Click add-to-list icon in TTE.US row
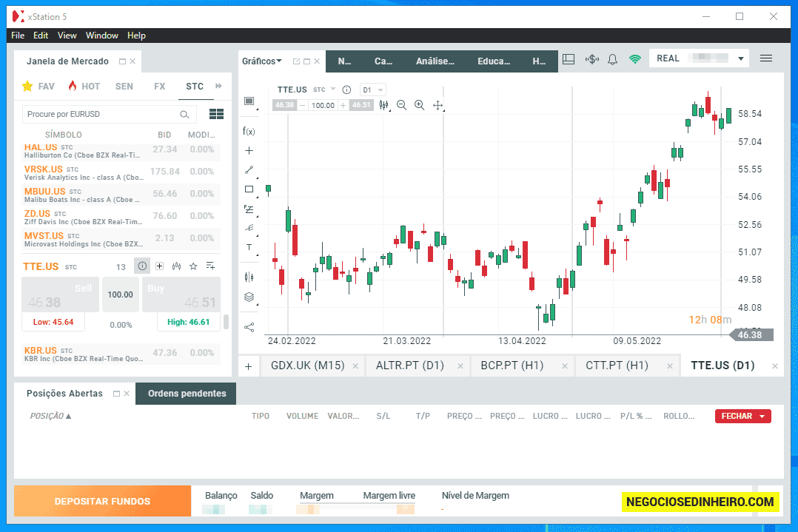 click(x=210, y=266)
